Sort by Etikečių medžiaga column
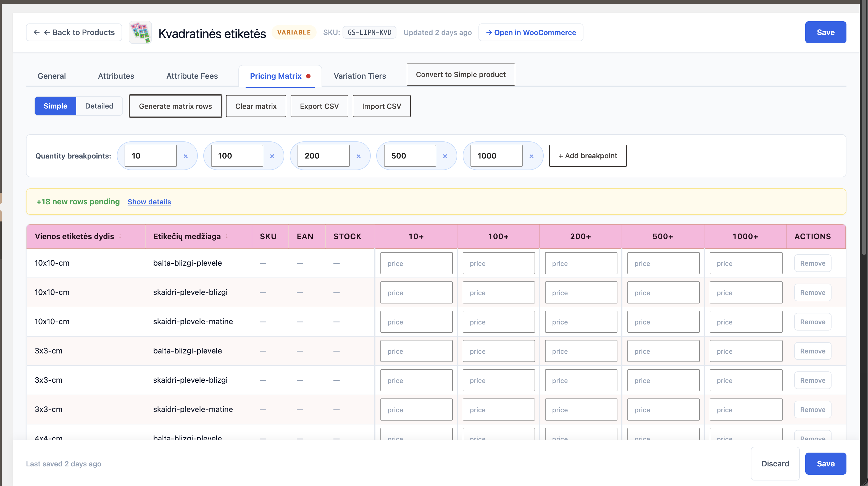 tap(227, 236)
